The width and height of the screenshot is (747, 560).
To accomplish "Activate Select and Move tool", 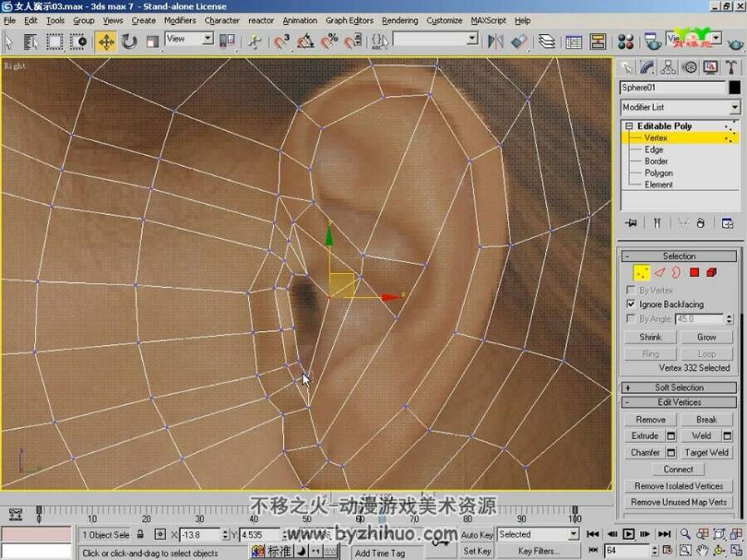I will 105,42.
